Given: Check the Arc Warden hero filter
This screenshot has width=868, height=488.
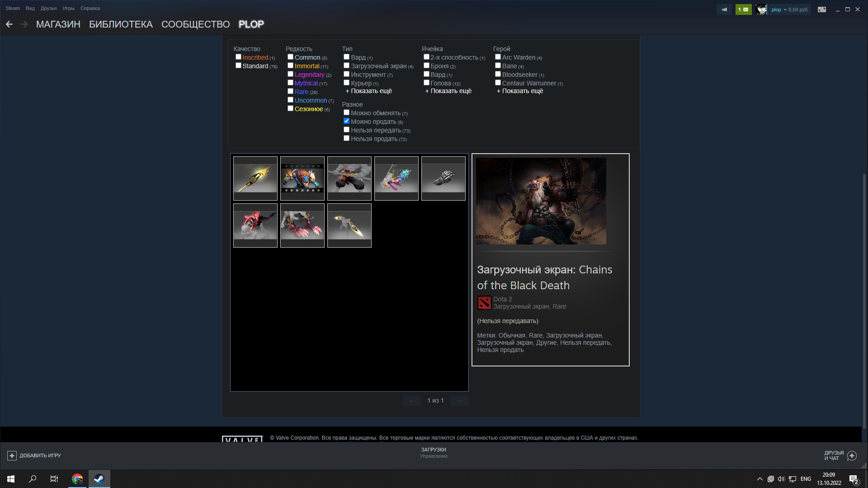Looking at the screenshot, I should click(498, 56).
